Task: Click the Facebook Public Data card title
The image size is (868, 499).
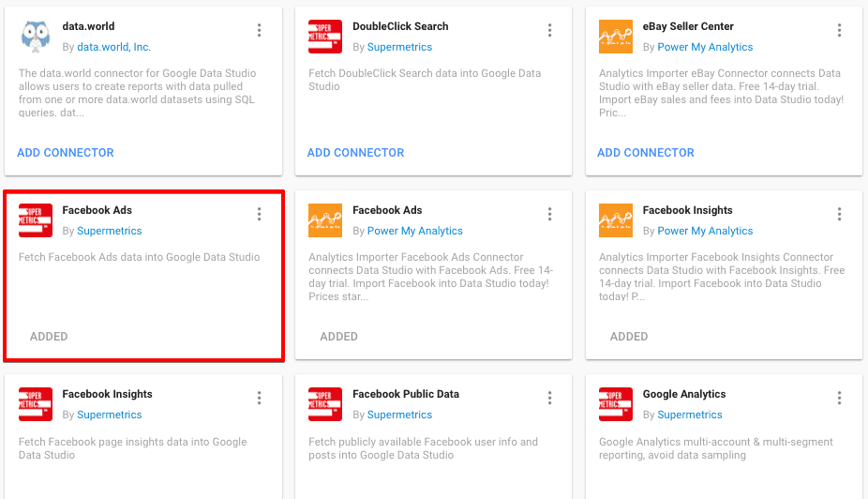Action: tap(406, 394)
